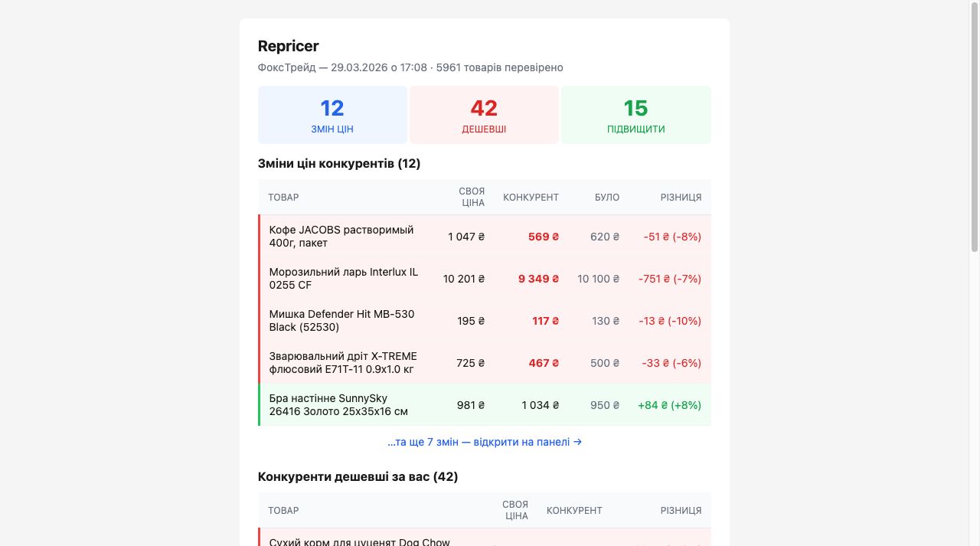Click the green "15 ПІДВИЩИТИ" summary card

tap(635, 114)
